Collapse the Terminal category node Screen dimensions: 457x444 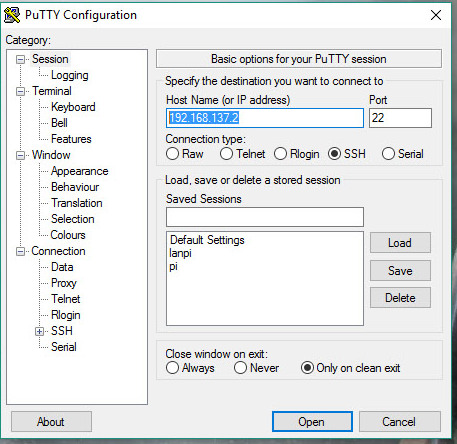point(20,91)
